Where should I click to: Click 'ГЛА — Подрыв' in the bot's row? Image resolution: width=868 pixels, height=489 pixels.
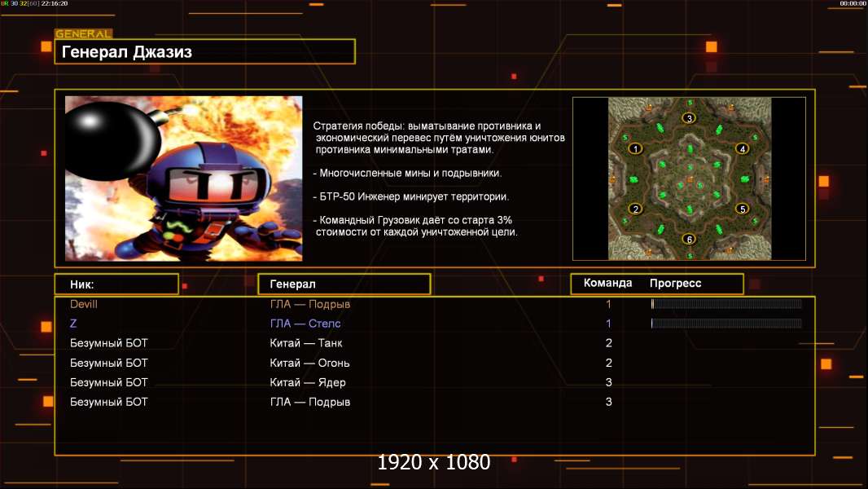[x=310, y=402]
